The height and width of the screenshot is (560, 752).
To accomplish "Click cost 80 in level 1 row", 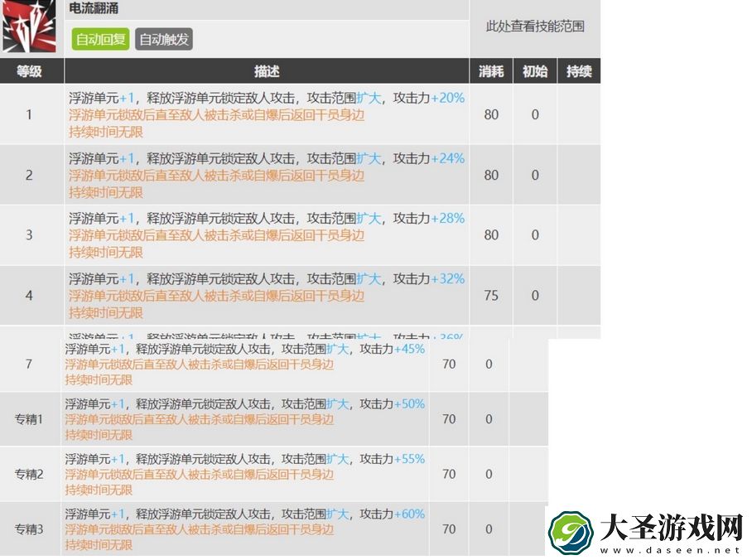I will pyautogui.click(x=491, y=114).
